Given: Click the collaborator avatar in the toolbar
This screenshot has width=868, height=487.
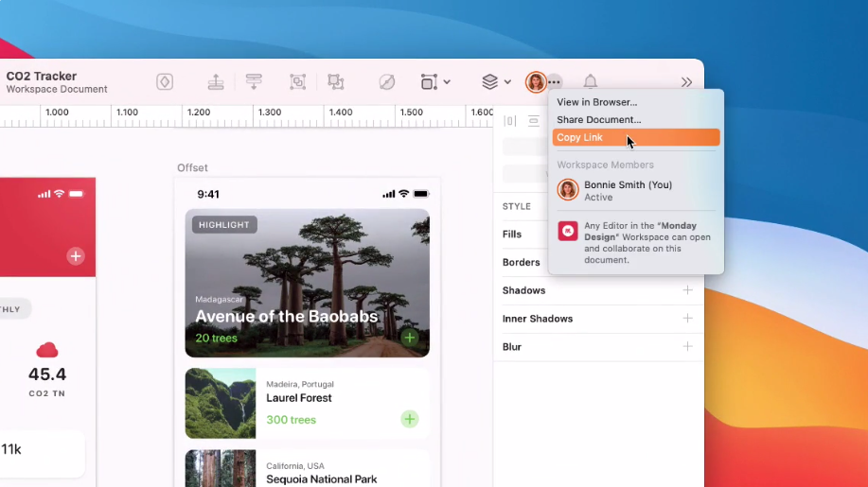Looking at the screenshot, I should tap(536, 82).
